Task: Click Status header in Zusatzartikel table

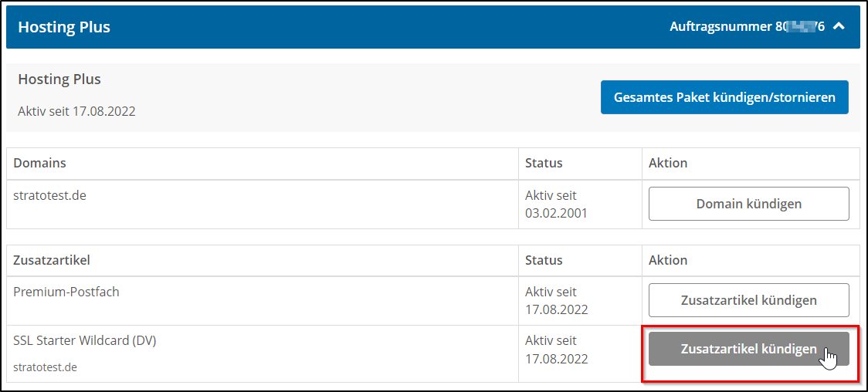Action: 544,260
